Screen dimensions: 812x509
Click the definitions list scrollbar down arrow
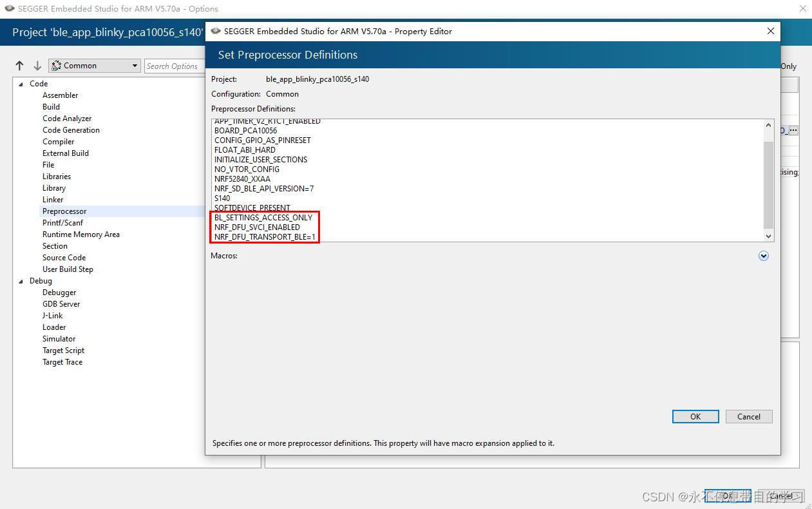(x=768, y=236)
